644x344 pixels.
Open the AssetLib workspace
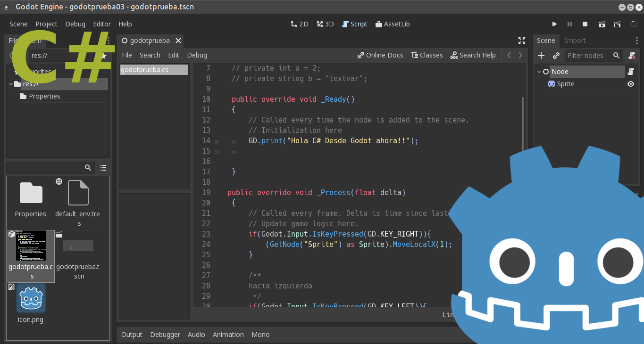(393, 24)
